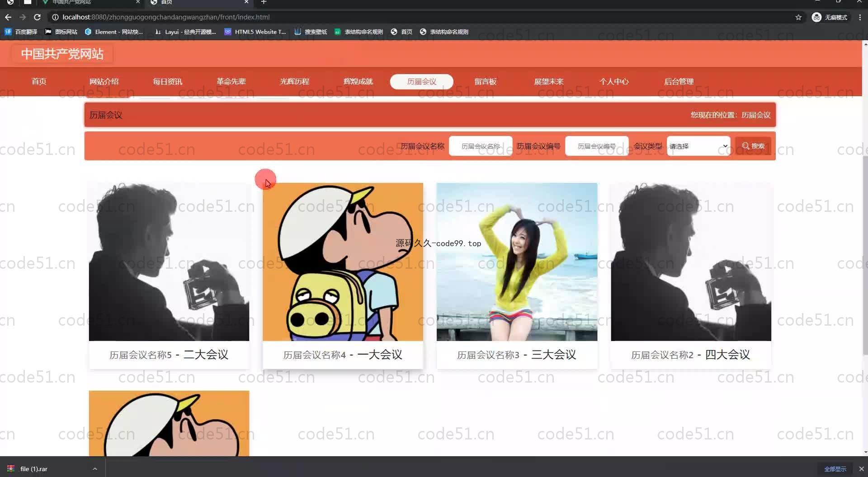Screen dimensions: 868x477
Task: Click the 搜索 search button
Action: click(753, 146)
